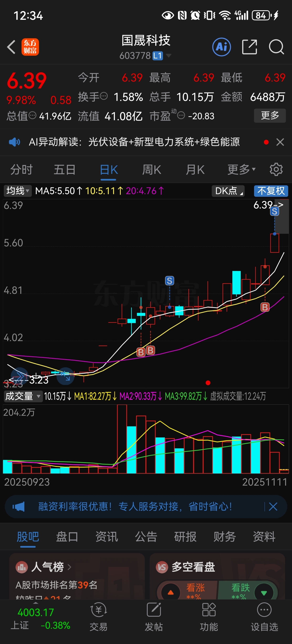The width and height of the screenshot is (292, 644).
Task: Open the 研报 tab
Action: (x=185, y=536)
